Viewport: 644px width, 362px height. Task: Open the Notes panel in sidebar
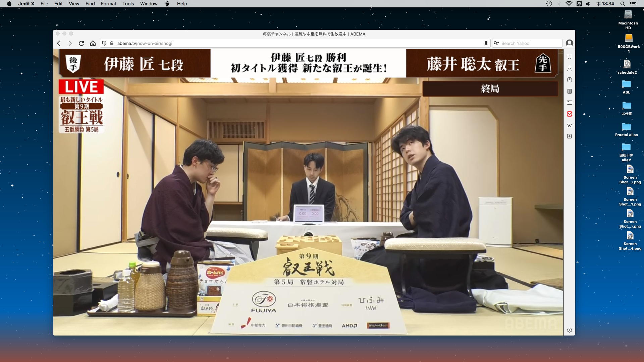[x=569, y=91]
